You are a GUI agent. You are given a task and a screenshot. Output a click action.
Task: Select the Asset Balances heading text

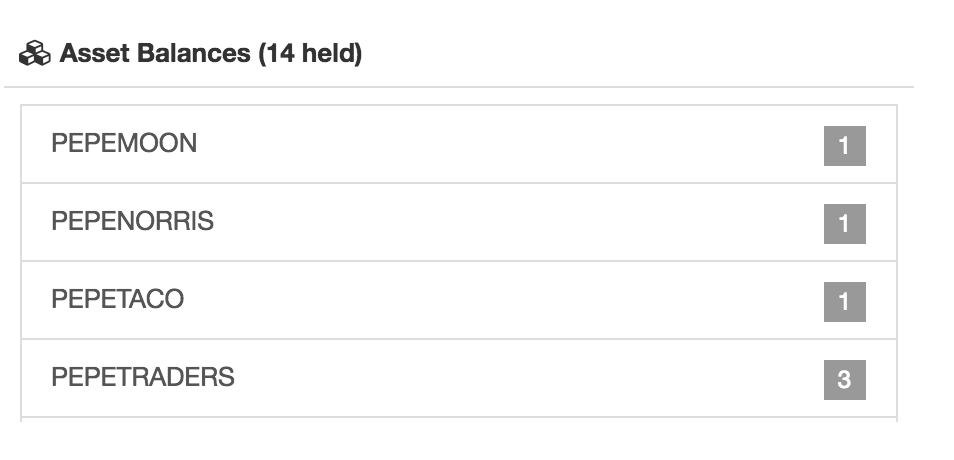(x=211, y=54)
